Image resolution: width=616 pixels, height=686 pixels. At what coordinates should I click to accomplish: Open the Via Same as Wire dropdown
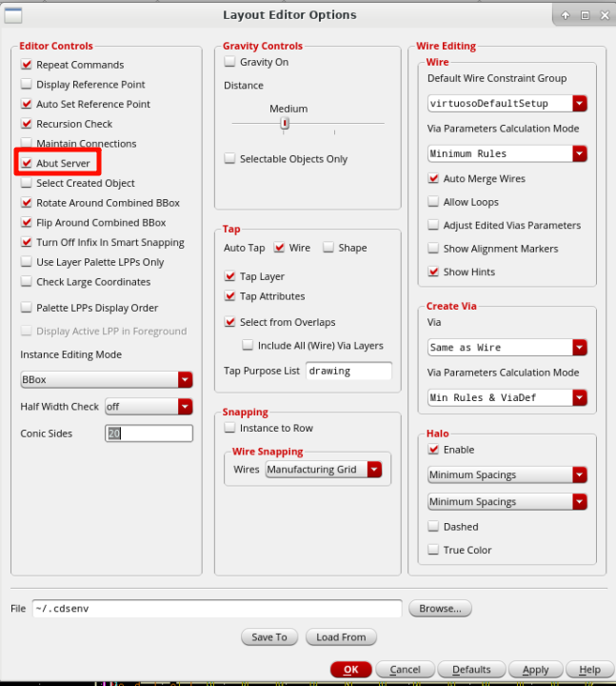coord(507,348)
